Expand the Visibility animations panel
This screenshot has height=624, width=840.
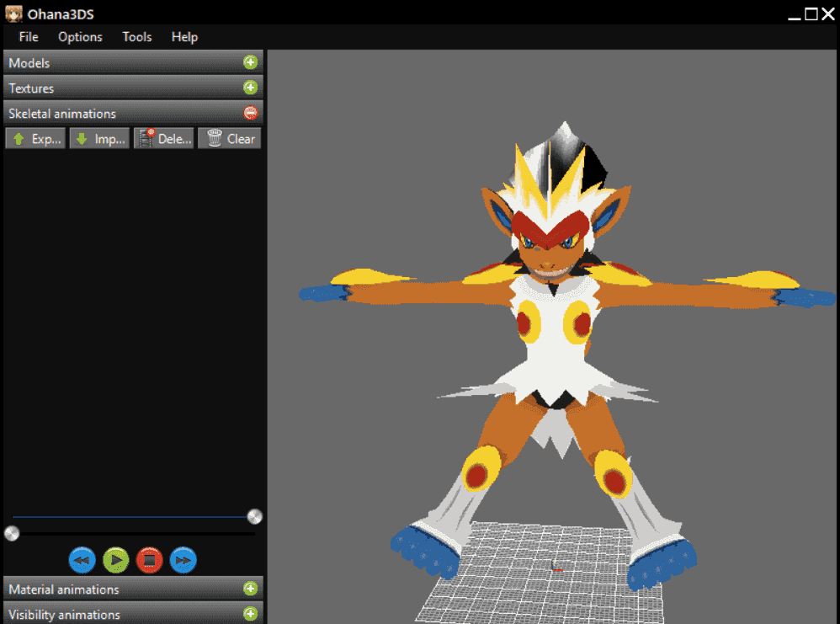250,614
